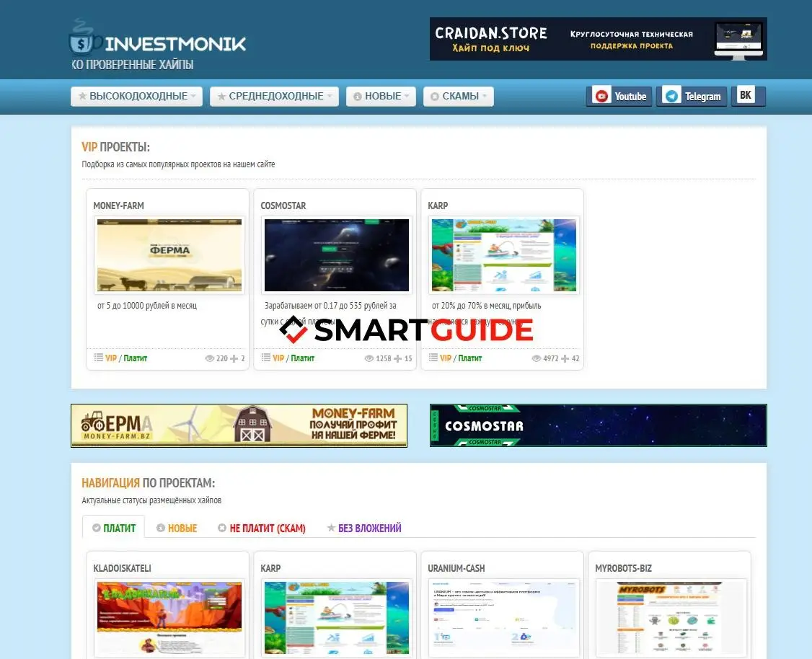Viewport: 812px width, 659px height.
Task: Open the Kladoiskateli project title link
Action: tap(123, 568)
